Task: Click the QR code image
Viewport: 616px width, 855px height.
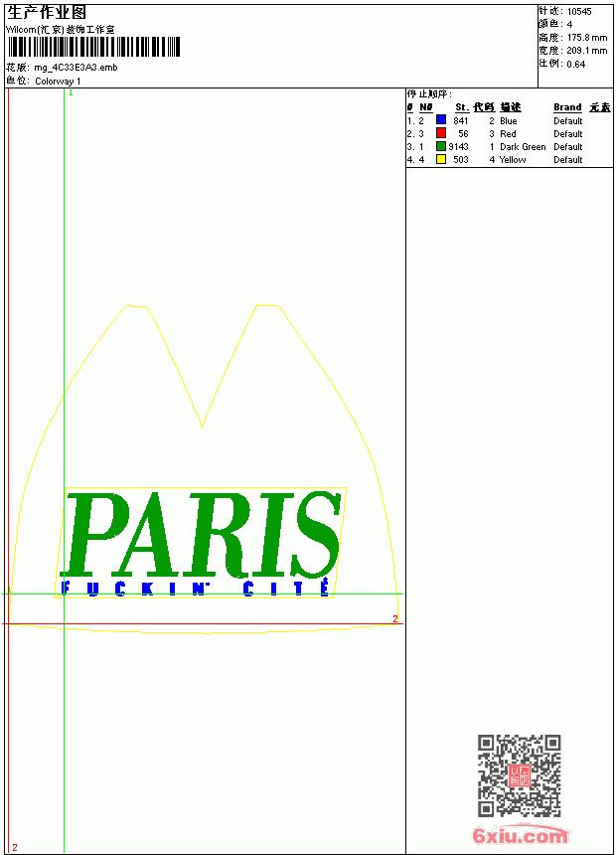Action: (519, 774)
